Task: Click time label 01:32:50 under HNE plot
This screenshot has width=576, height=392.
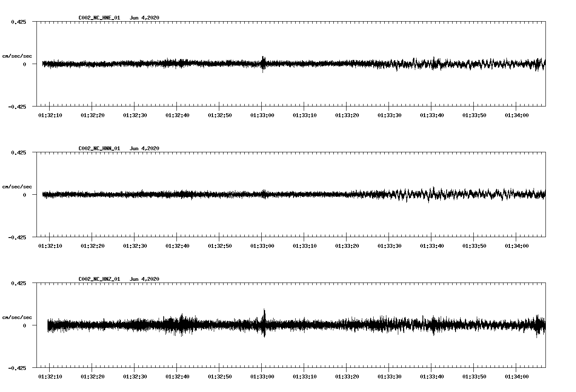Action: [220, 115]
